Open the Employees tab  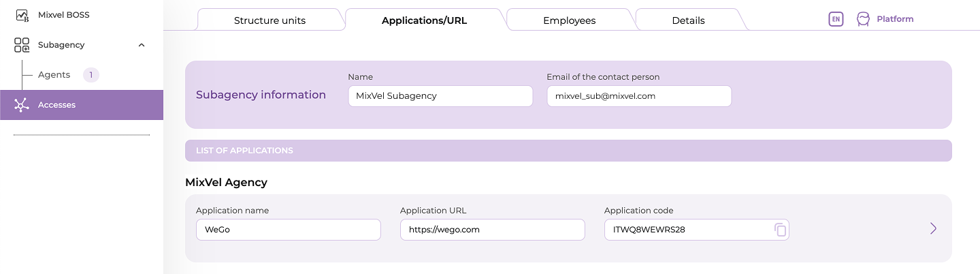(x=569, y=20)
